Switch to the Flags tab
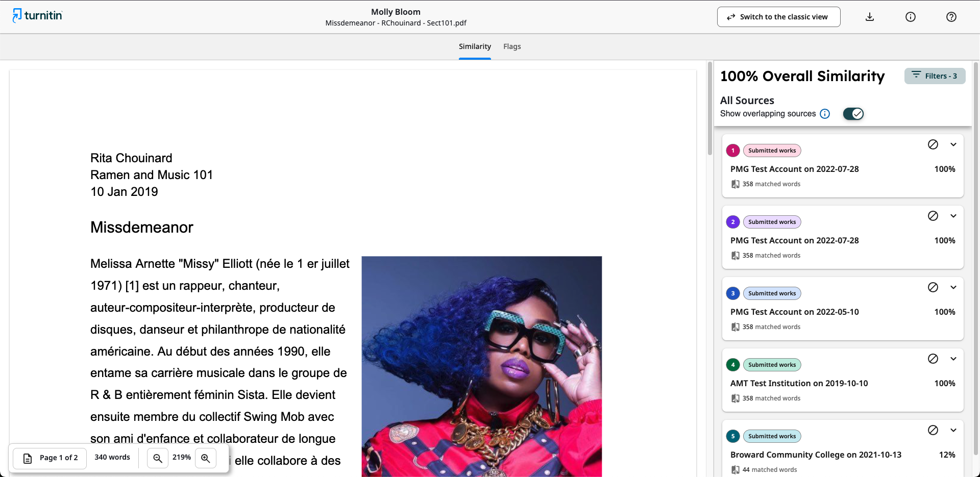Screen dimensions: 980x477 (x=512, y=46)
